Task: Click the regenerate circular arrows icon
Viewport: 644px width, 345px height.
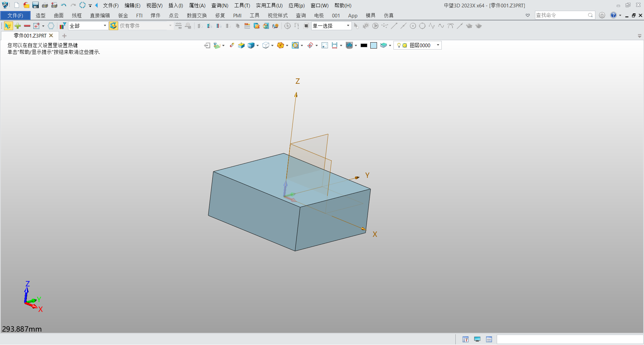Action: coord(83,5)
